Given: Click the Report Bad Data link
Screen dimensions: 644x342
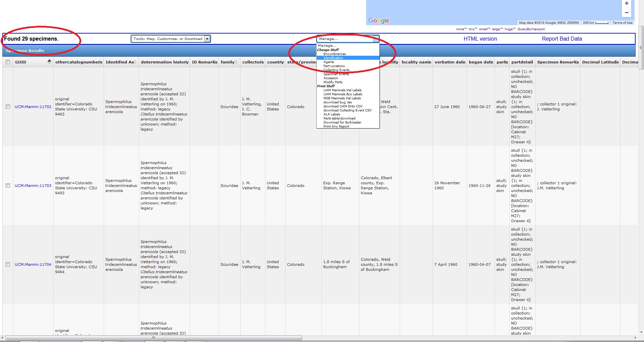Looking at the screenshot, I should coord(562,39).
